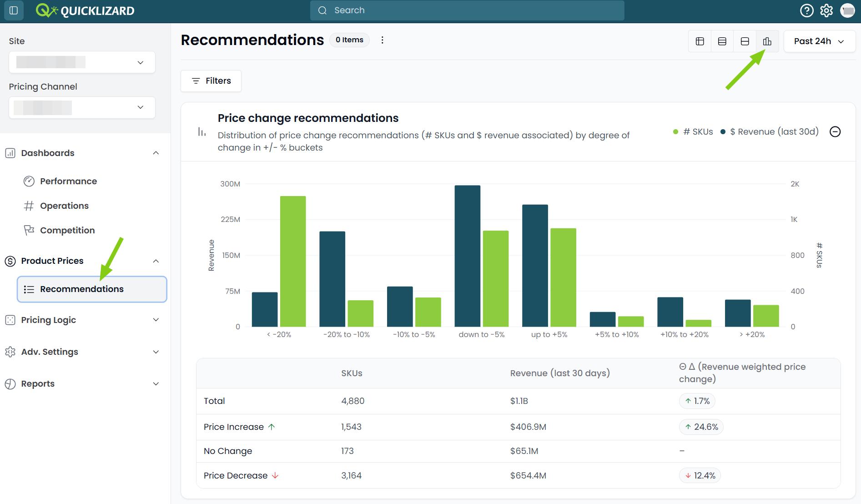The height and width of the screenshot is (504, 861).
Task: Select the chart view icon
Action: (x=767, y=41)
